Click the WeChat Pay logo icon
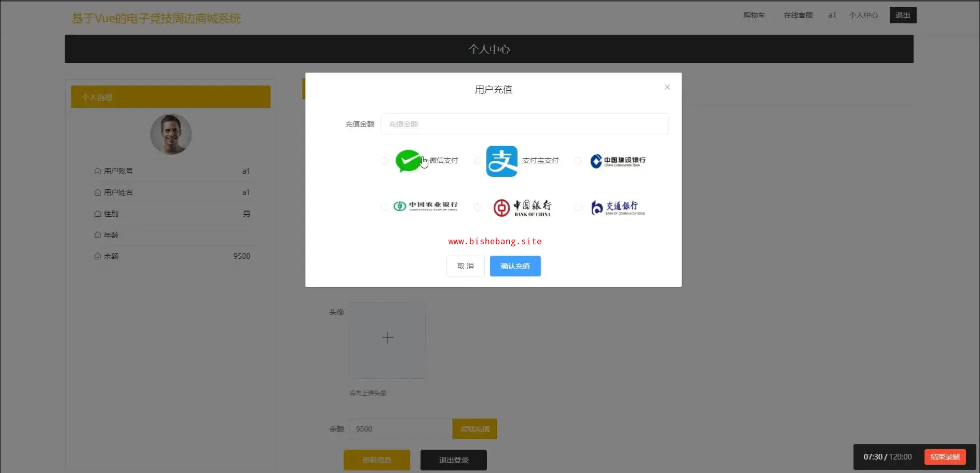The image size is (980, 473). (x=408, y=161)
